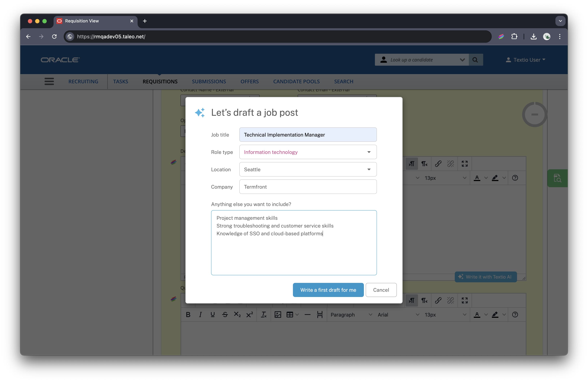Viewport: 588px width, 382px height.
Task: Click the Bold formatting icon
Action: click(x=188, y=314)
